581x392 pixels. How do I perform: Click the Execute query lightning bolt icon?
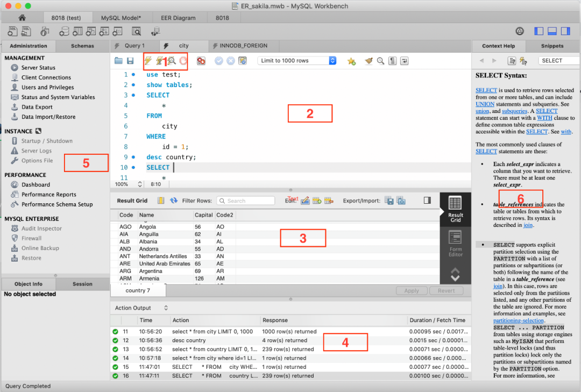pos(148,61)
